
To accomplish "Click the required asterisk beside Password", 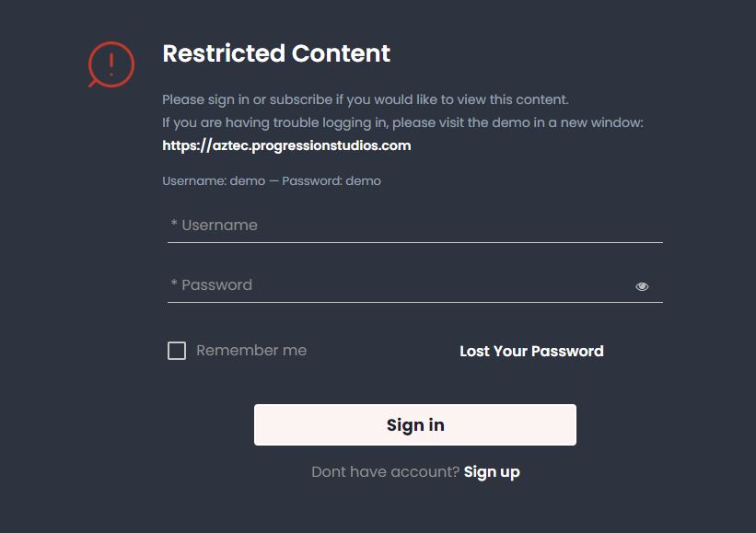I will coord(174,283).
